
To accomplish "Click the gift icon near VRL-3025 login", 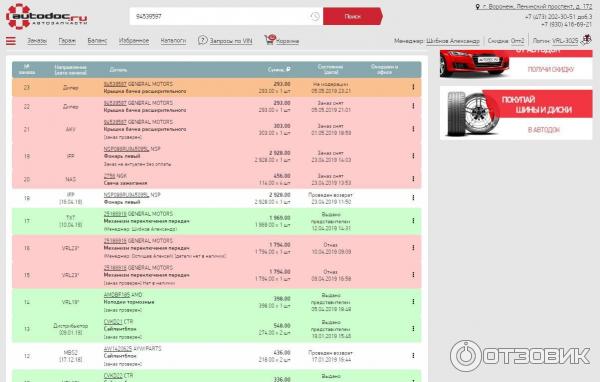I will click(x=586, y=39).
